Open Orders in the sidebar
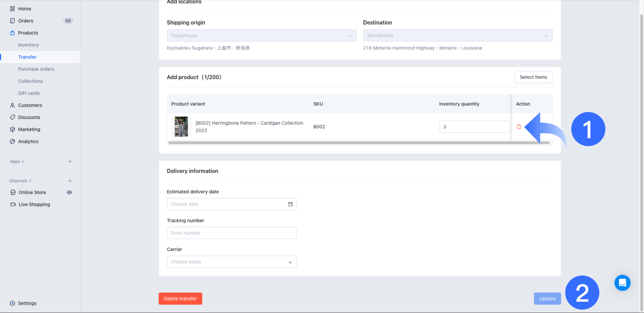This screenshot has height=313, width=644. click(26, 21)
